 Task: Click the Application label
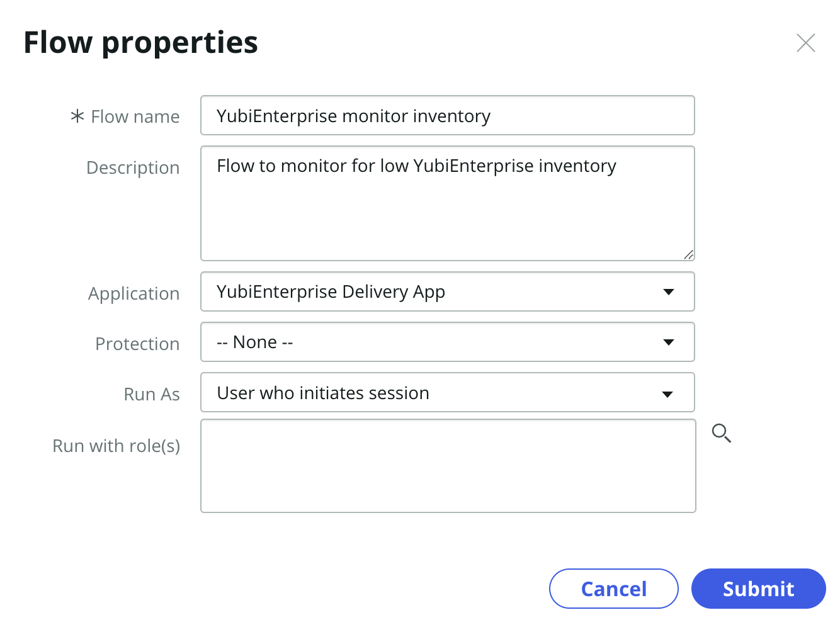134,294
